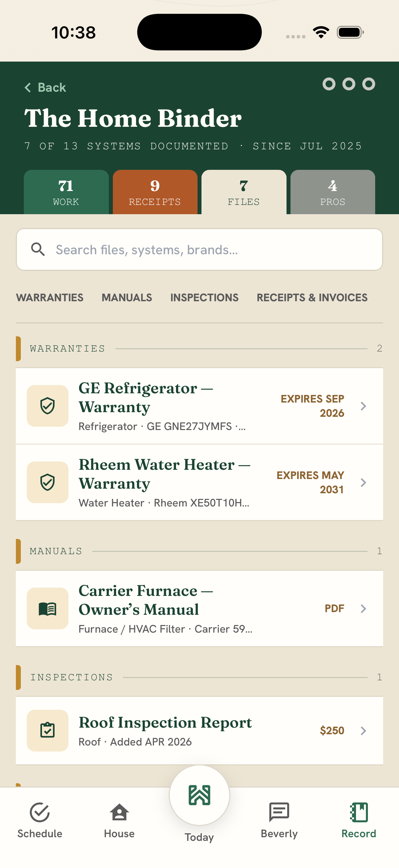Expand the Rheem Water Heater Warranty chevron

pyautogui.click(x=363, y=483)
